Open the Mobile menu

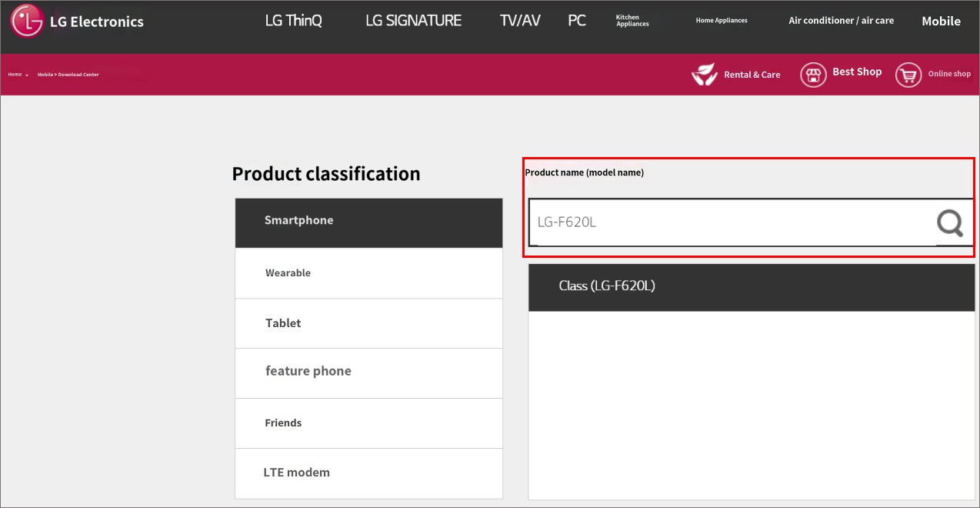coord(942,22)
